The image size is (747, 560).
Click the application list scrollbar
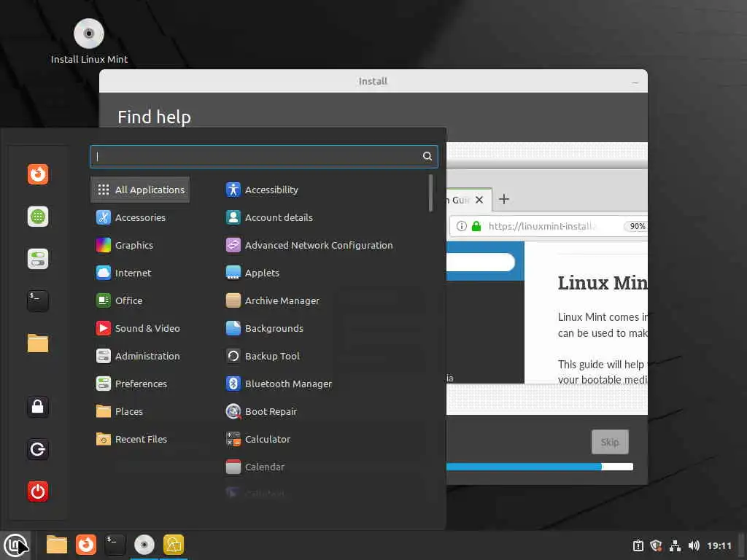430,192
